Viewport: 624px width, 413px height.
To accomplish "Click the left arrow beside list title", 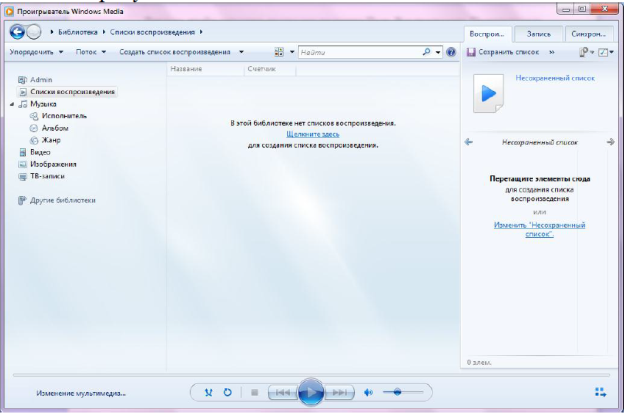I will 469,142.
